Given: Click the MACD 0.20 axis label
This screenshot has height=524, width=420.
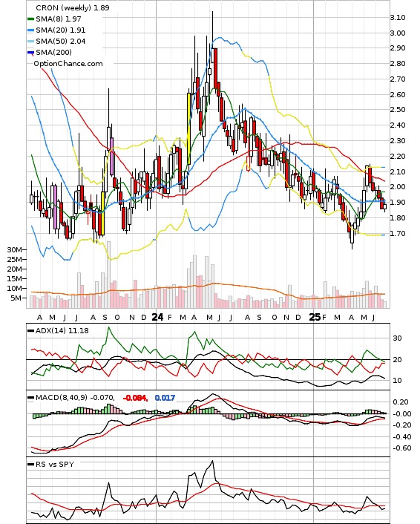Looking at the screenshot, I should coord(401,402).
